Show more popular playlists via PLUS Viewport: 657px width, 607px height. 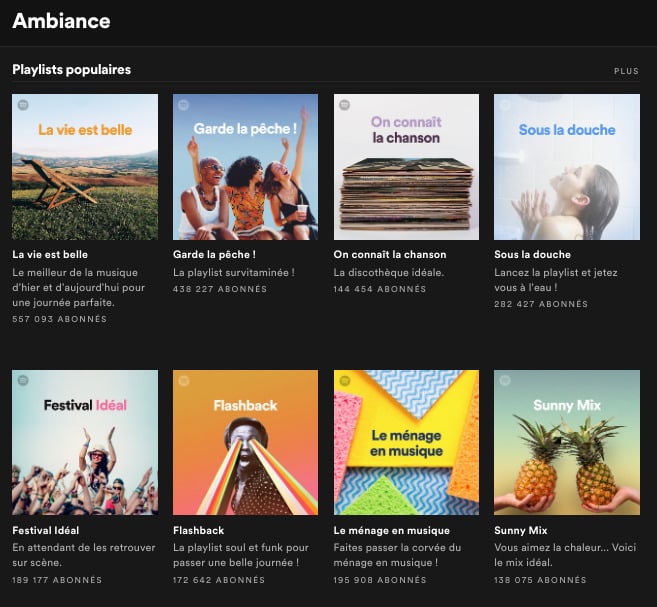(x=626, y=71)
